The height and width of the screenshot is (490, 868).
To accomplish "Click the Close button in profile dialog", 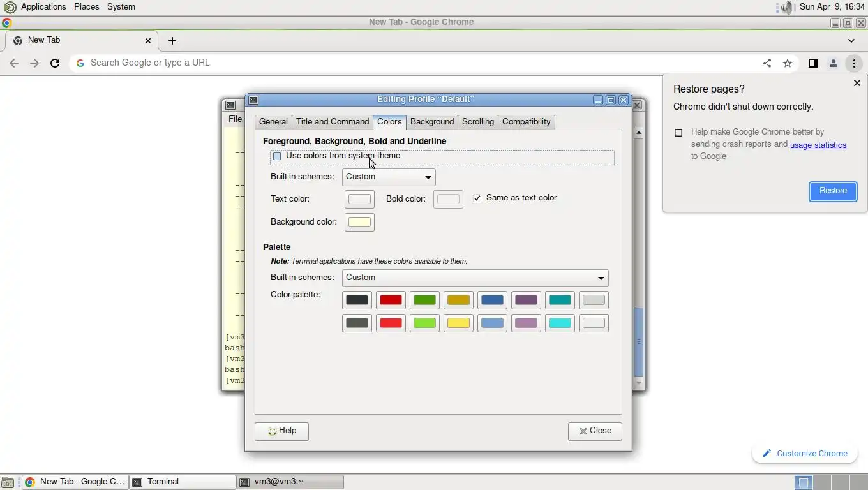I will tap(595, 431).
